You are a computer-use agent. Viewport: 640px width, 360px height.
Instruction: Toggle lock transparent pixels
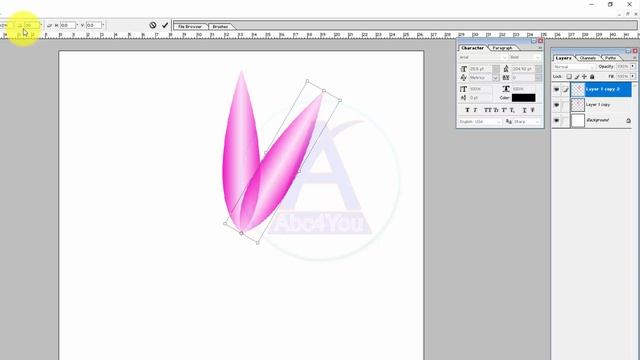click(x=569, y=77)
